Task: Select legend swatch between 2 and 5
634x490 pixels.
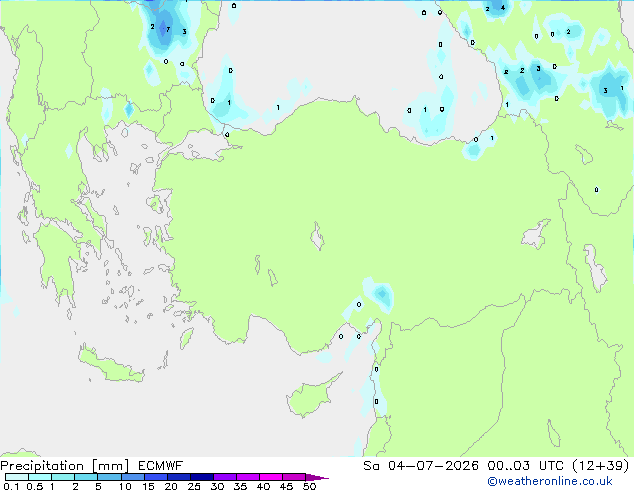Action: pos(86,477)
